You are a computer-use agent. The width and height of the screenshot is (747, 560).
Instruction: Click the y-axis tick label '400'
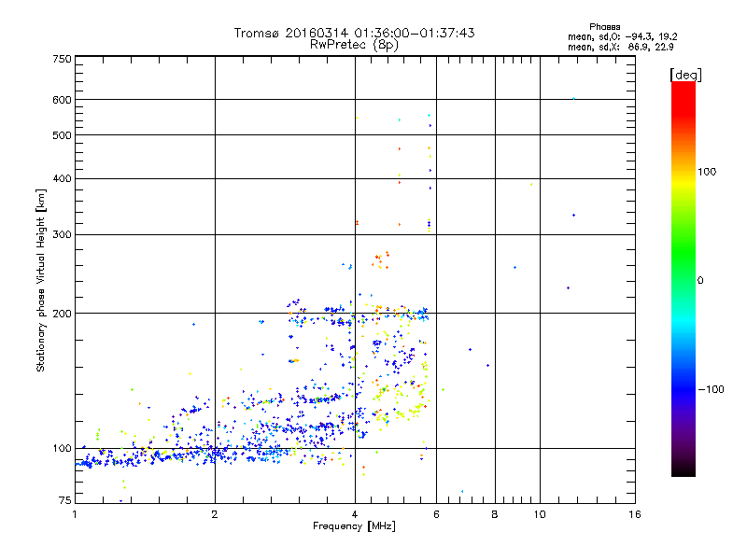point(63,178)
